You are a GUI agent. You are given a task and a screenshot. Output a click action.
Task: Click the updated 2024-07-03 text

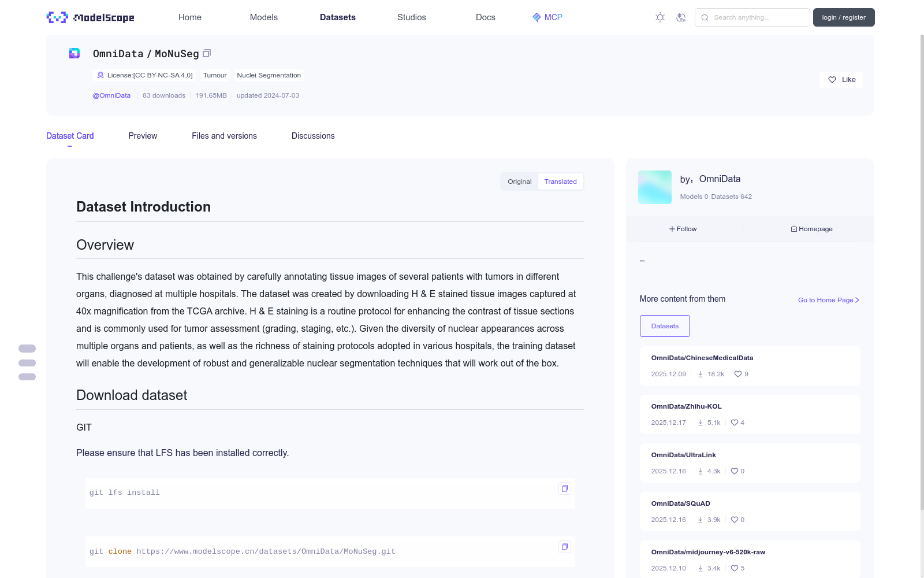(x=268, y=95)
